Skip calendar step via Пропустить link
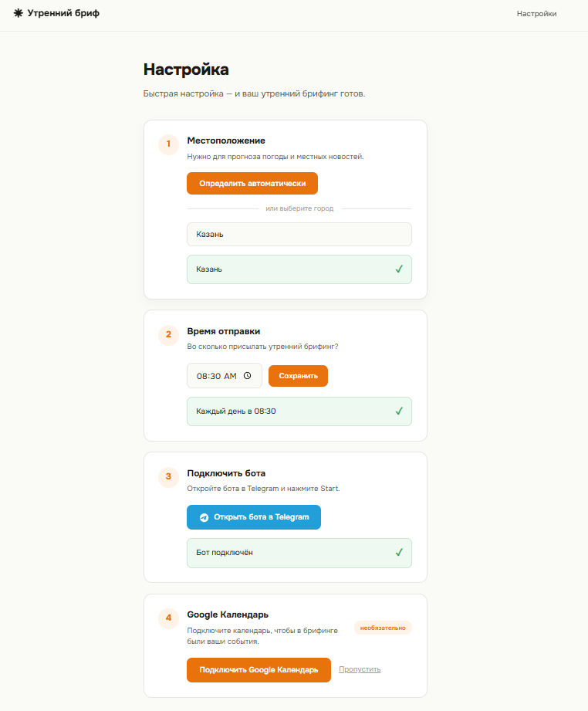Viewport: 588px width, 711px height. 360,669
